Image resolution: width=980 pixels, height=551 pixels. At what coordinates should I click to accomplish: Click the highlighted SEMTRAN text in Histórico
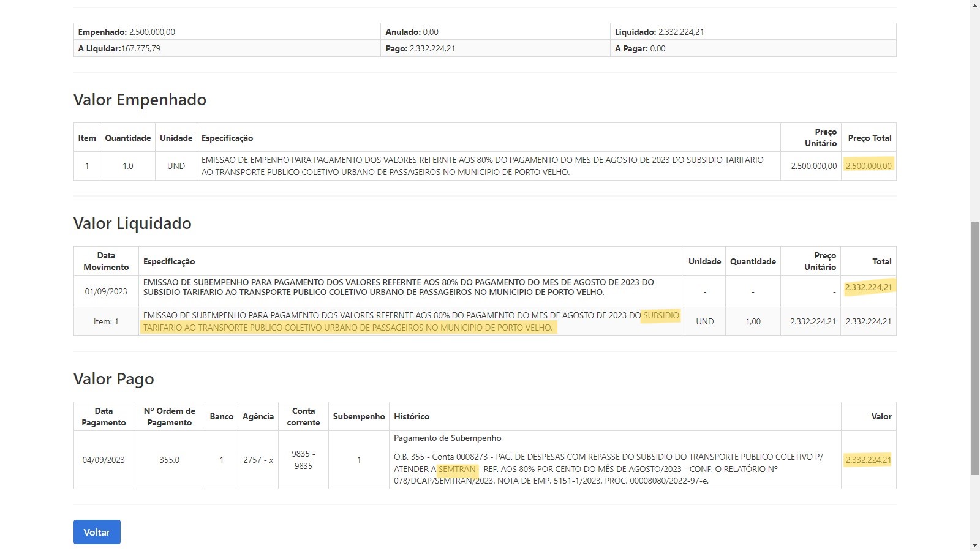[457, 469]
